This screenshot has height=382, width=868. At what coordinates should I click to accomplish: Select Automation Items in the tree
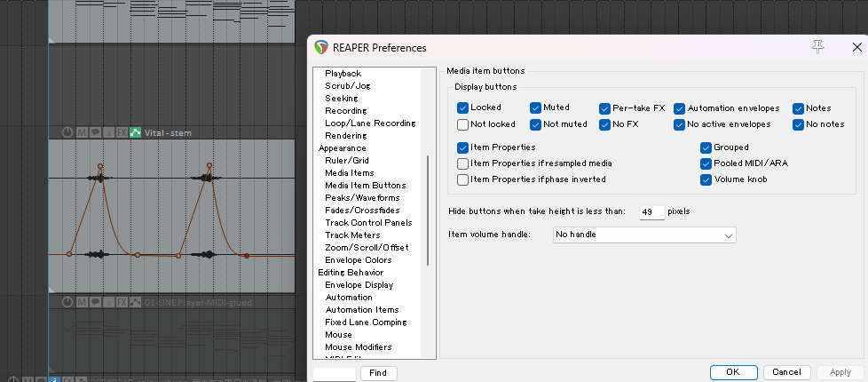pos(362,310)
